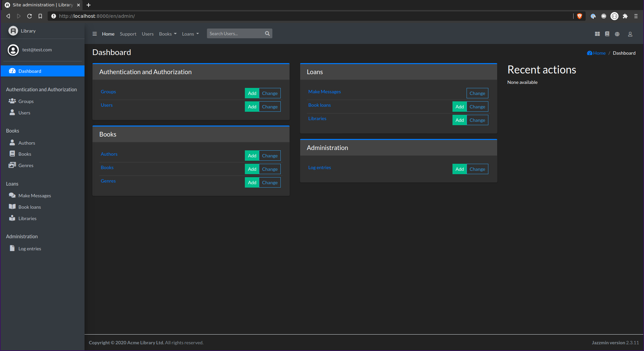Click Add button for Groups
This screenshot has width=644, height=351.
point(252,93)
